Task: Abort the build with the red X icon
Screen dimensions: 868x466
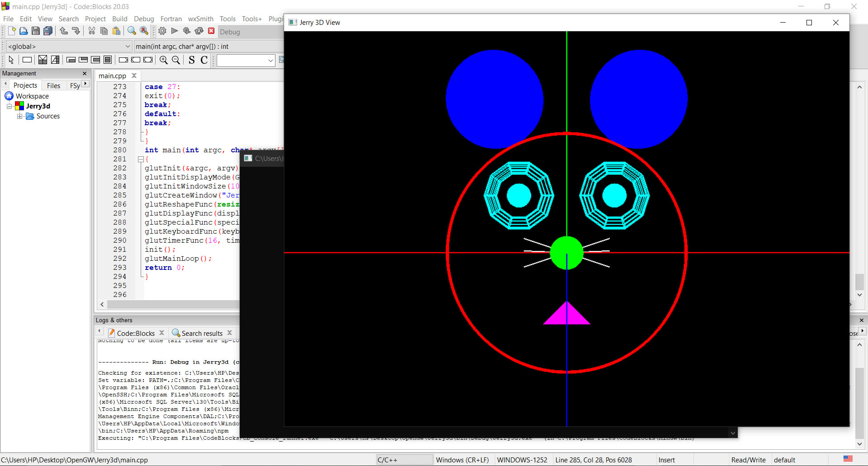Action: pyautogui.click(x=211, y=31)
